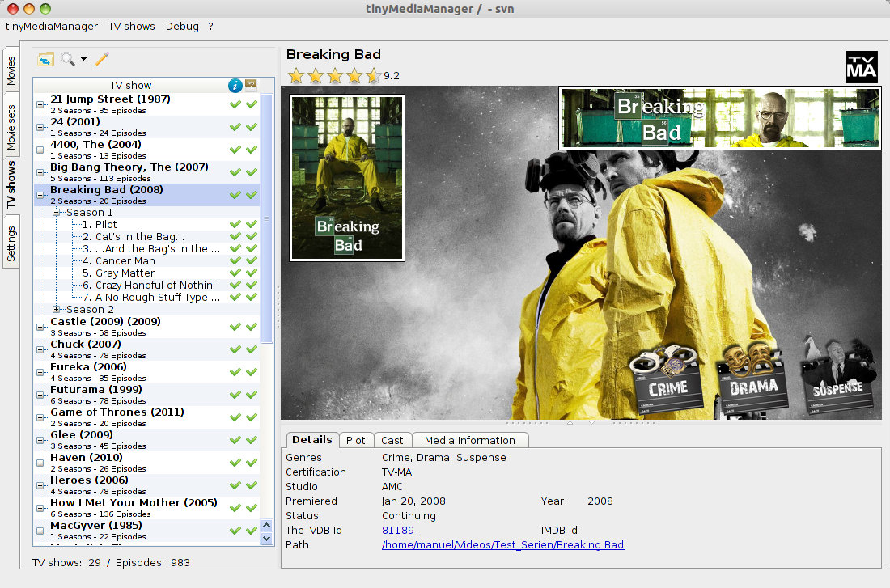The image size is (890, 588).
Task: Click the image-column checkmark for Eureka (2006)
Action: (252, 372)
